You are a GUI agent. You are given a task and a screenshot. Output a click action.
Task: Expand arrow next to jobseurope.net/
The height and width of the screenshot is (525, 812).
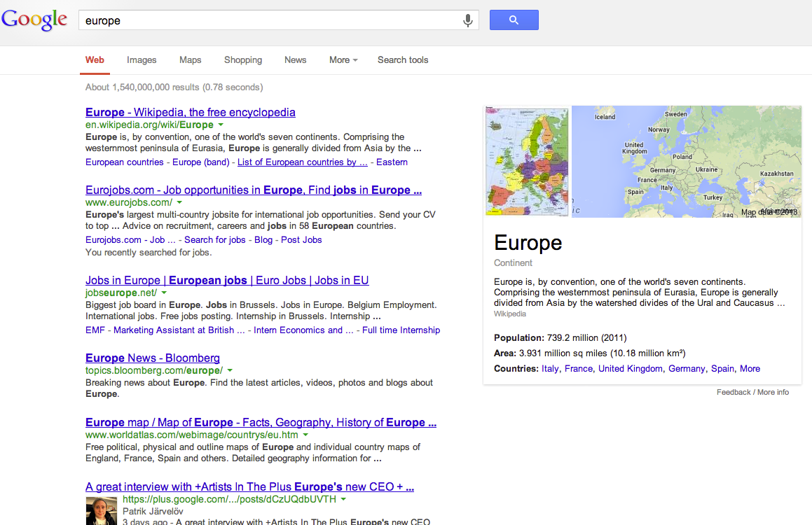164,293
